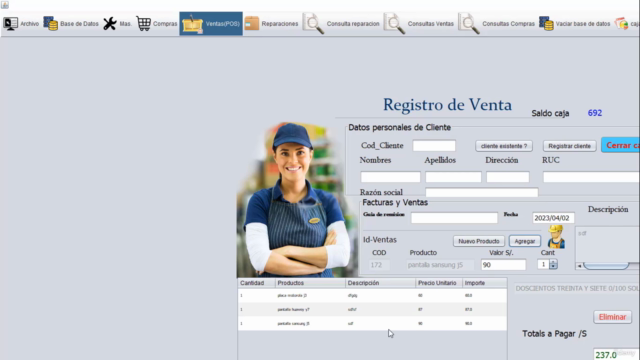Click the blue Cerrar caja button
Image resolution: width=640 pixels, height=360 pixels.
[x=620, y=145]
